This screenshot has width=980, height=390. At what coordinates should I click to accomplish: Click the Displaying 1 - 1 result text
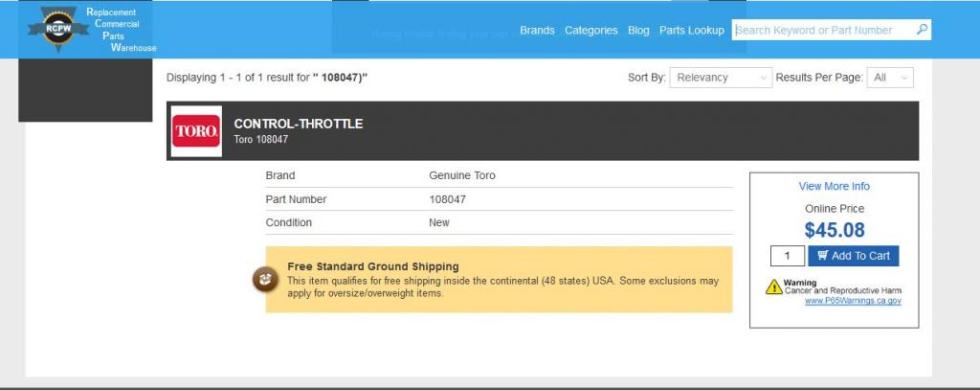[x=267, y=78]
